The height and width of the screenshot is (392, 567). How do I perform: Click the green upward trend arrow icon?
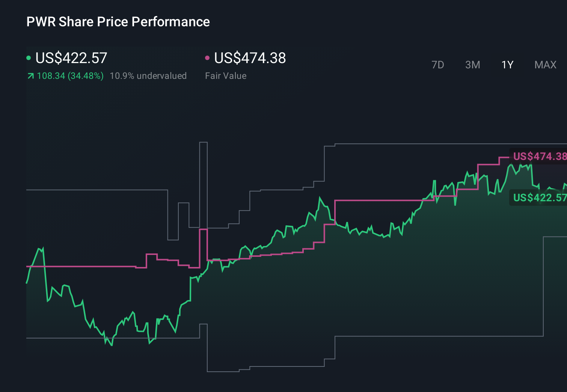pyautogui.click(x=30, y=76)
